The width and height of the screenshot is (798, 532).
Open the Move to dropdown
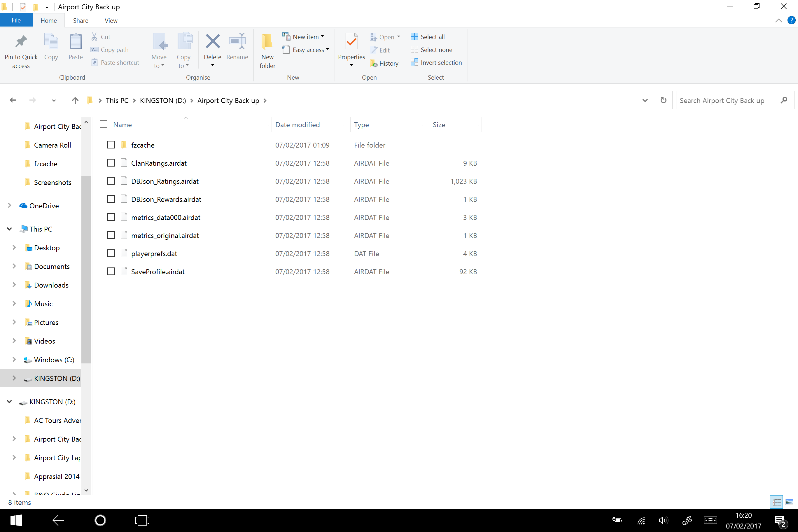159,50
